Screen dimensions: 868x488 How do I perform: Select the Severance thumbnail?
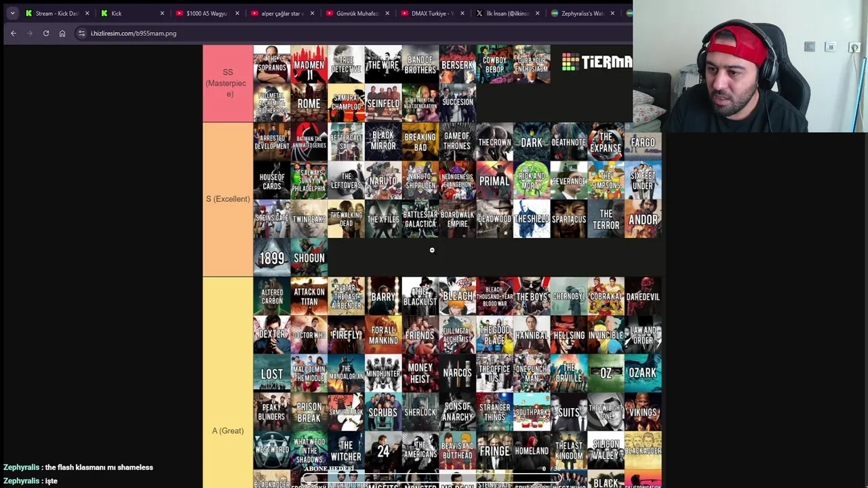[569, 180]
